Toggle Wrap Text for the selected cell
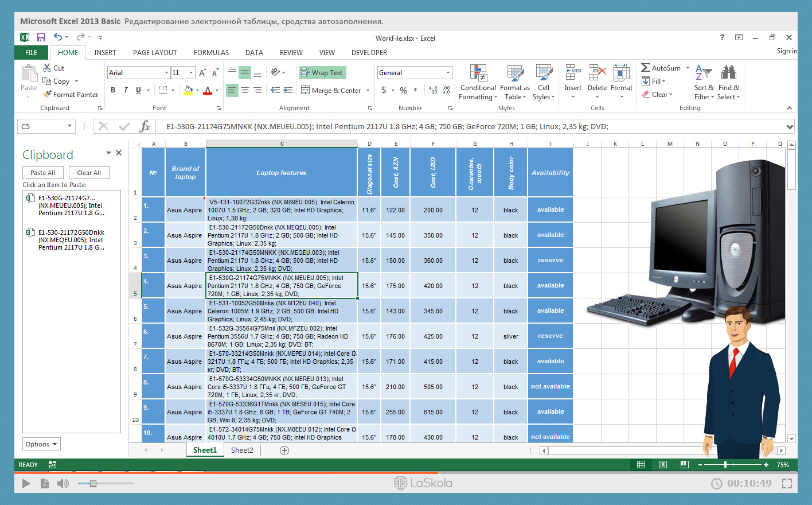The width and height of the screenshot is (812, 505). click(322, 73)
